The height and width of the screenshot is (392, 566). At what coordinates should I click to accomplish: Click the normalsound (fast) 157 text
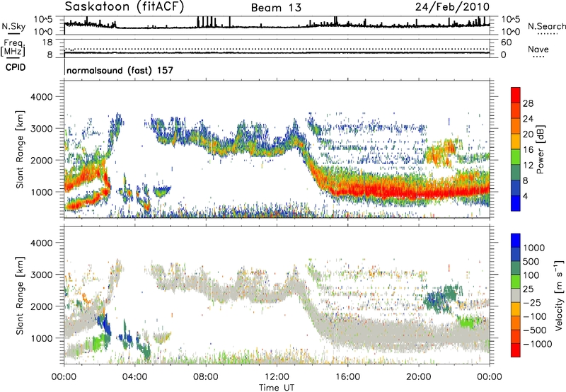click(x=120, y=70)
